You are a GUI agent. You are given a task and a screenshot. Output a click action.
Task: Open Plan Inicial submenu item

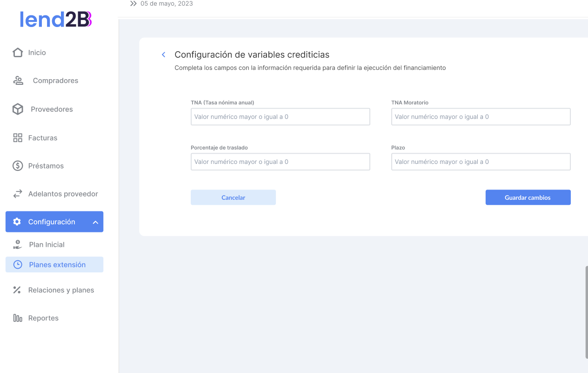[47, 244]
